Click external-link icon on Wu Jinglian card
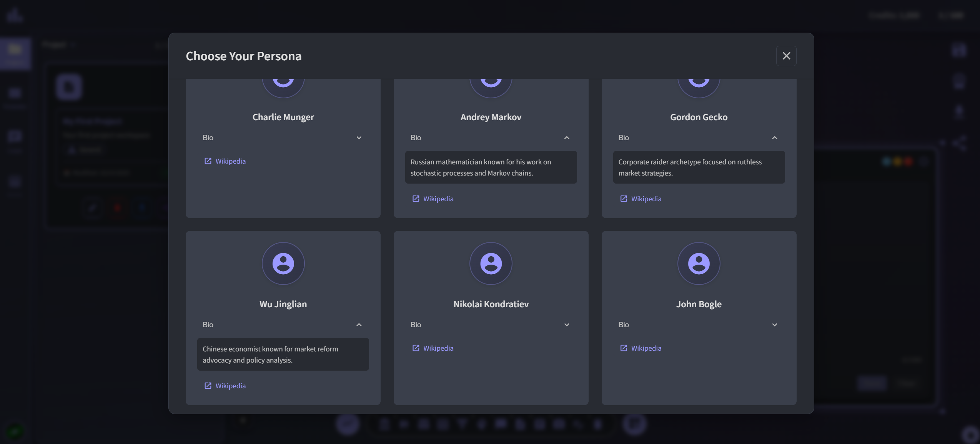 [x=208, y=386]
